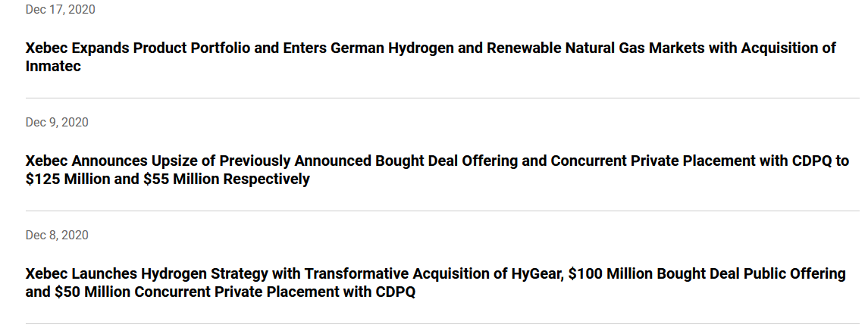Open the Upsize of Bought Deal Offering article

click(437, 161)
